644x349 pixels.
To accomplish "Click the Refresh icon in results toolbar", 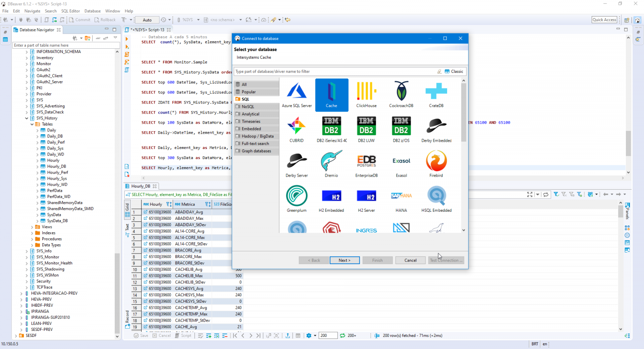I will [x=343, y=335].
